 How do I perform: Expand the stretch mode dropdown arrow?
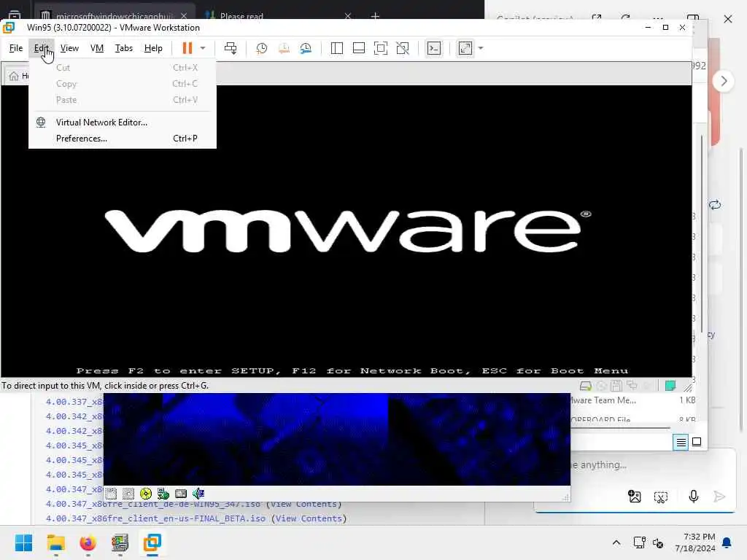click(x=481, y=48)
